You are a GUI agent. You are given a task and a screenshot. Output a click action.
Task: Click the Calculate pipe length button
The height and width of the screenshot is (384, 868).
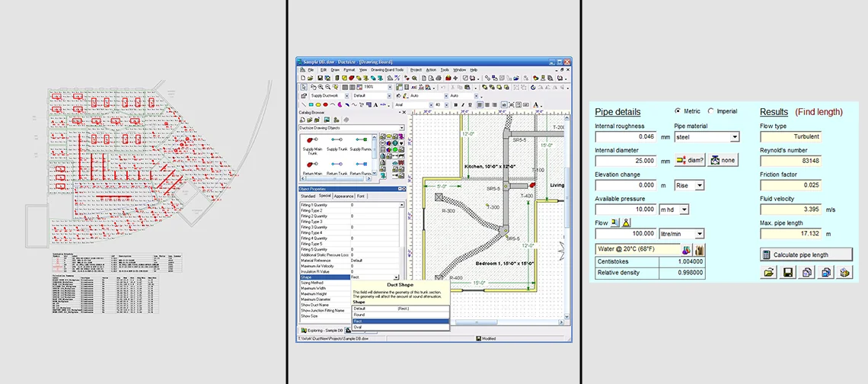pyautogui.click(x=806, y=254)
